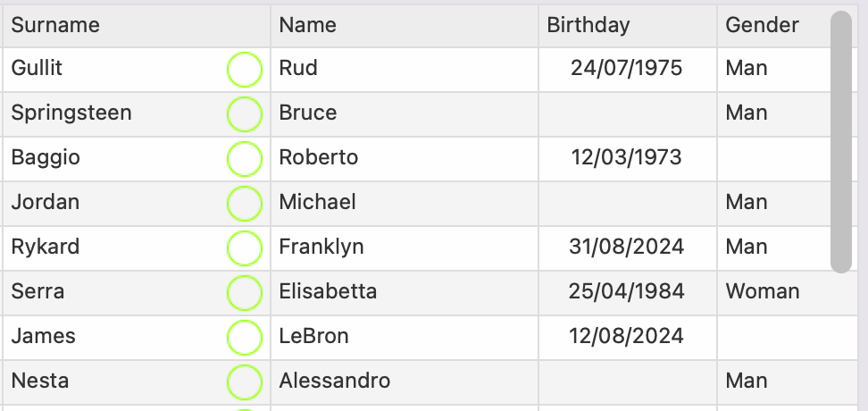The height and width of the screenshot is (411, 868).
Task: Open the empty gender cell in Baggio's row
Action: pyautogui.click(x=773, y=158)
